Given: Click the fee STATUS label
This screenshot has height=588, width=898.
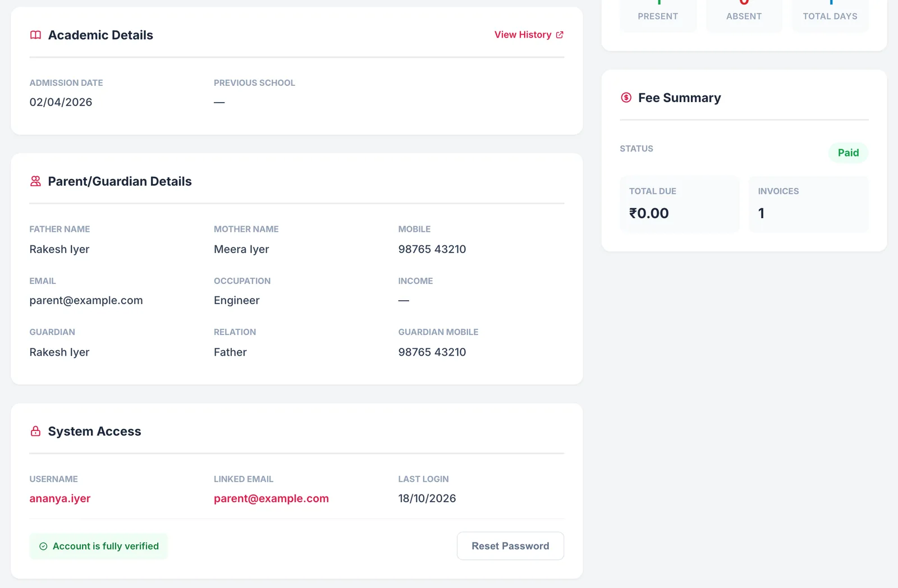Looking at the screenshot, I should (x=636, y=149).
